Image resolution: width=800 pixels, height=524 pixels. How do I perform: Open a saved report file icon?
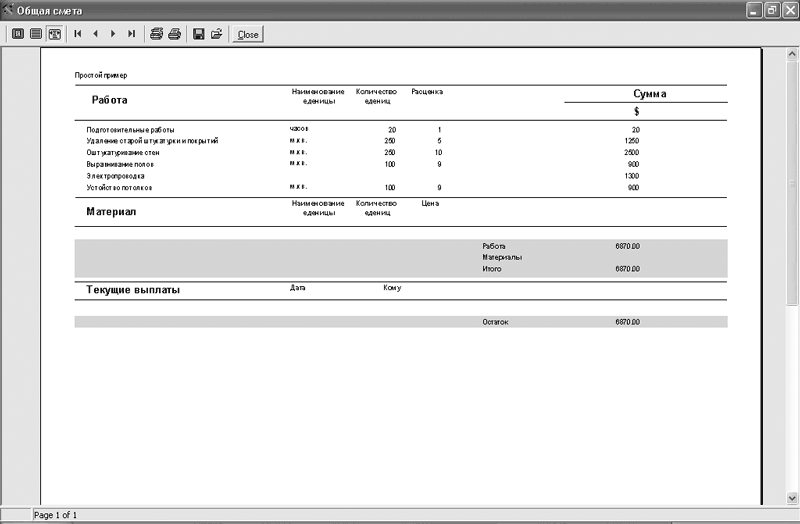pos(217,34)
